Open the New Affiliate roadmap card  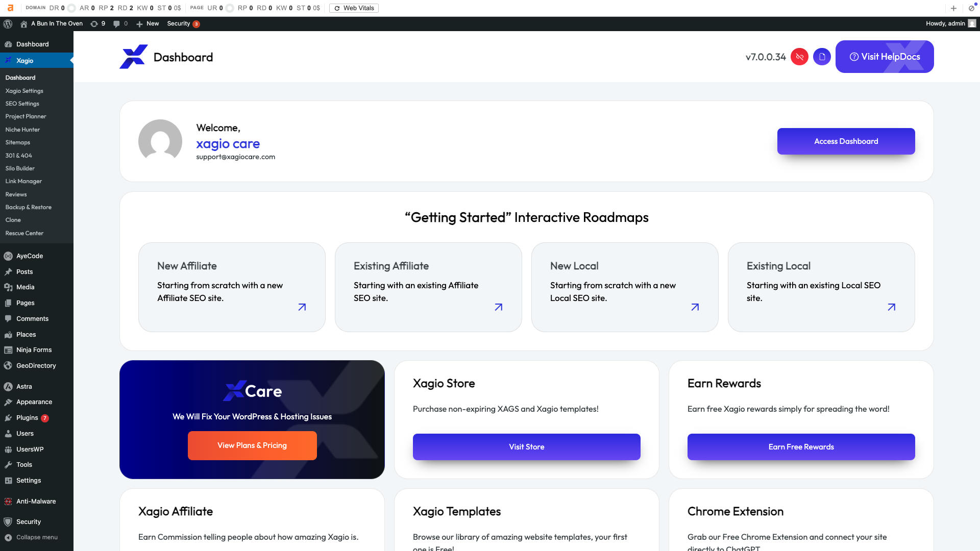coord(232,287)
